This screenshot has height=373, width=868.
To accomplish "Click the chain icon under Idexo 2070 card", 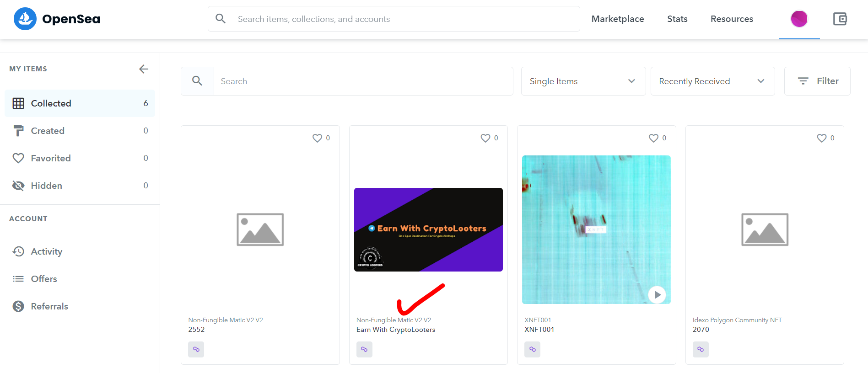I will coord(701,349).
